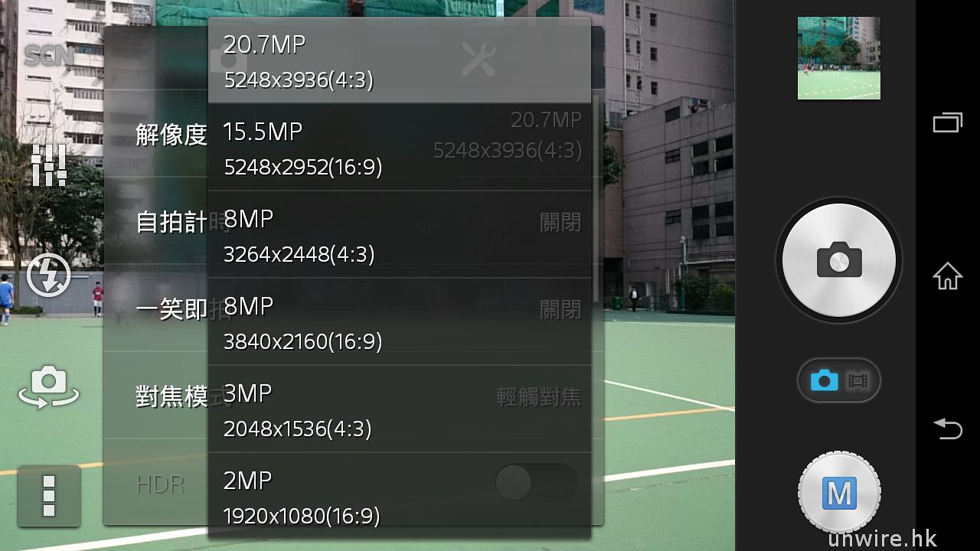Tap the Android back arrow
Viewport: 980px width, 551px height.
[x=948, y=429]
